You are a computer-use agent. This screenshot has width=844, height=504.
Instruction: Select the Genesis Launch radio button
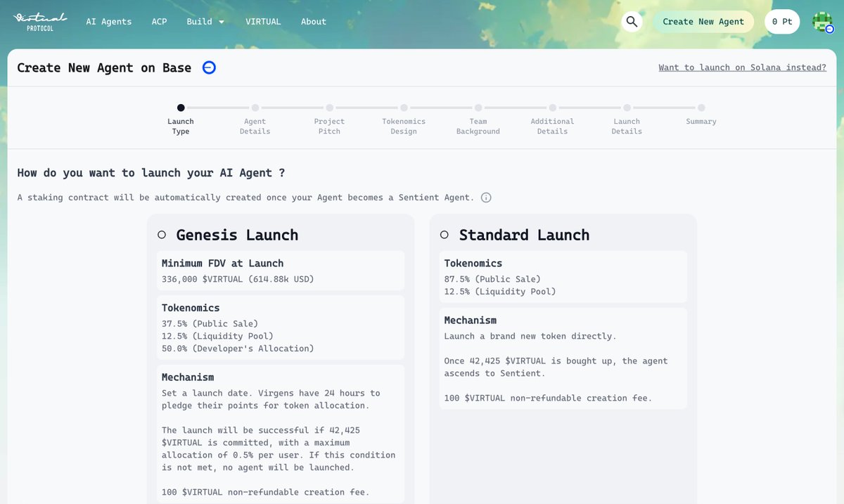pos(162,235)
